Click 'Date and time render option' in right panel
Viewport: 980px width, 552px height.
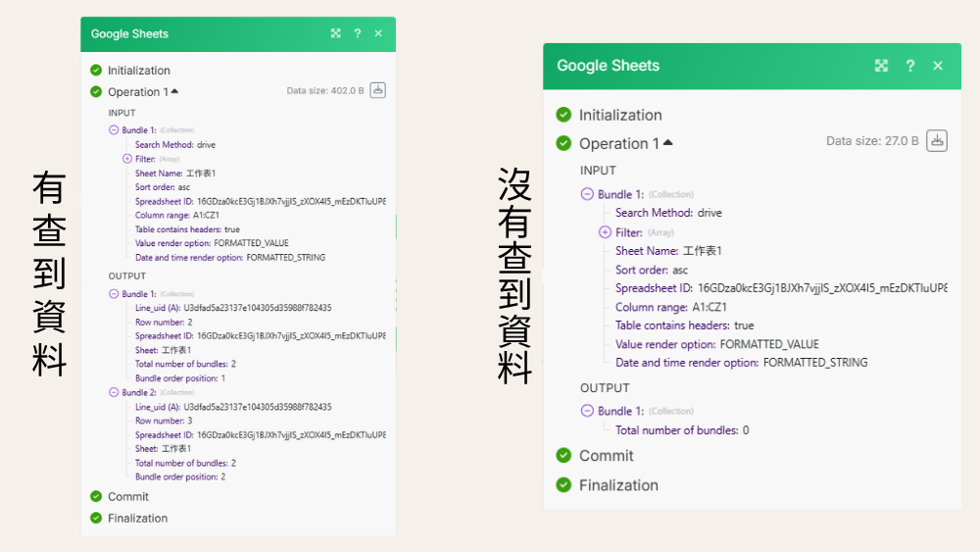tap(741, 363)
